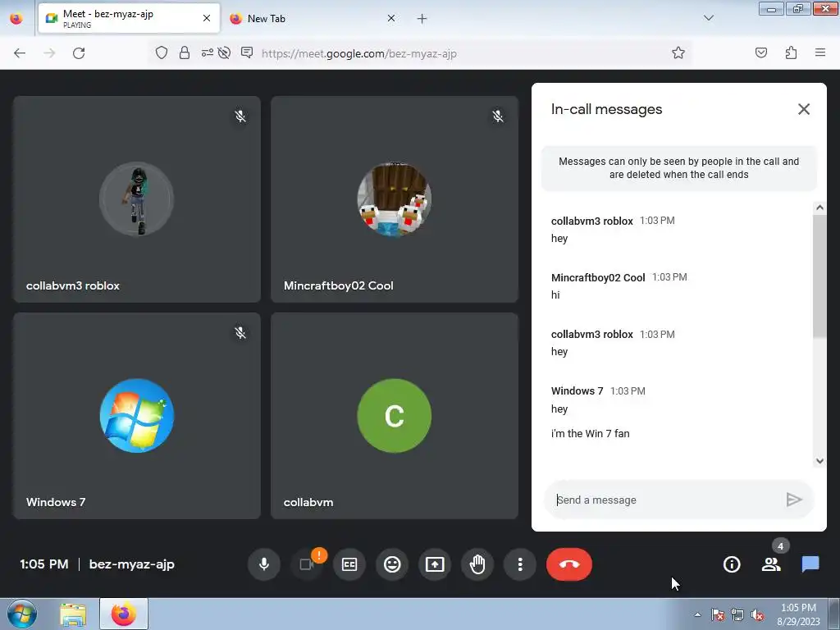Open the Firefox extensions puzzle icon
This screenshot has height=630, width=840.
791,52
